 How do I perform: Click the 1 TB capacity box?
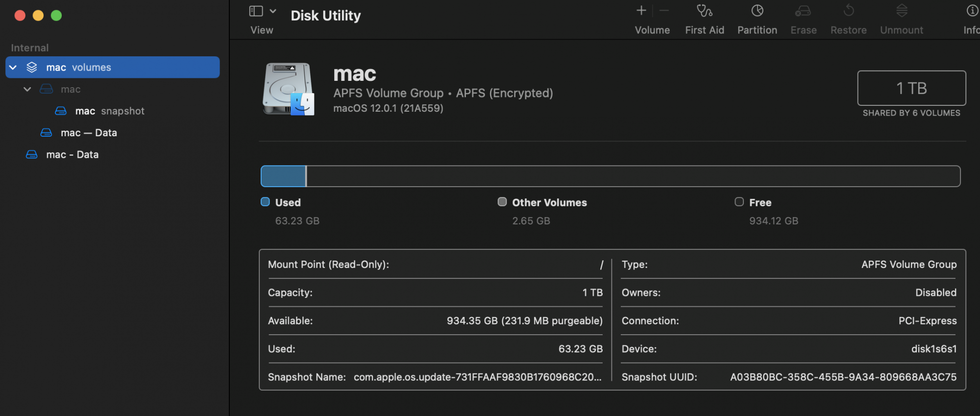coord(911,88)
